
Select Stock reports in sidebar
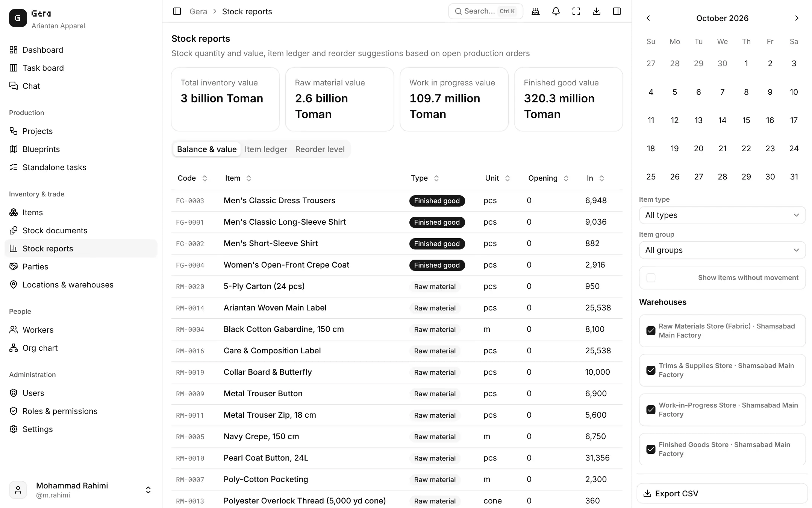tap(81, 248)
